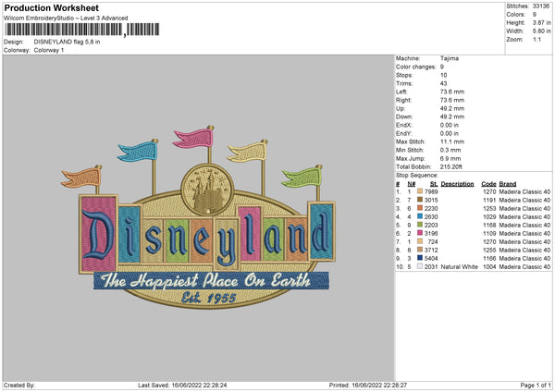The height and width of the screenshot is (392, 555).
Task: Click stitch count '3196' in stop 6
Action: coord(431,234)
